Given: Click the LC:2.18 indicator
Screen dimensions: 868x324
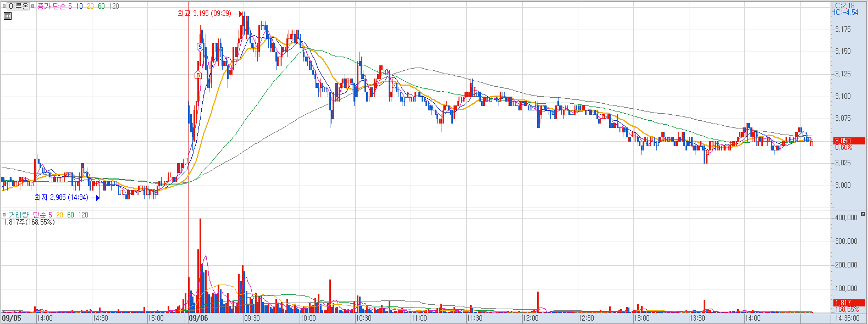Looking at the screenshot, I should 843,5.
